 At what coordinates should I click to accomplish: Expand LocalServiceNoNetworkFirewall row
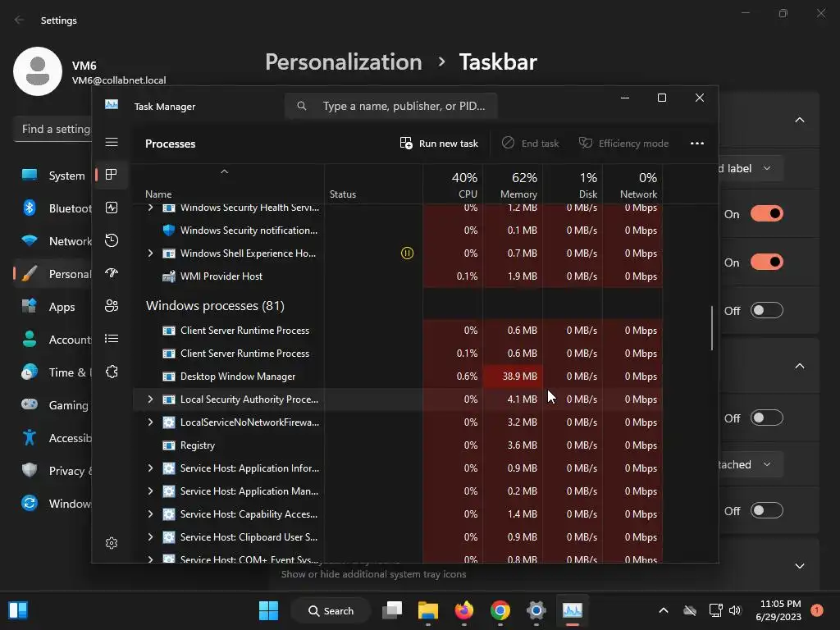click(151, 422)
